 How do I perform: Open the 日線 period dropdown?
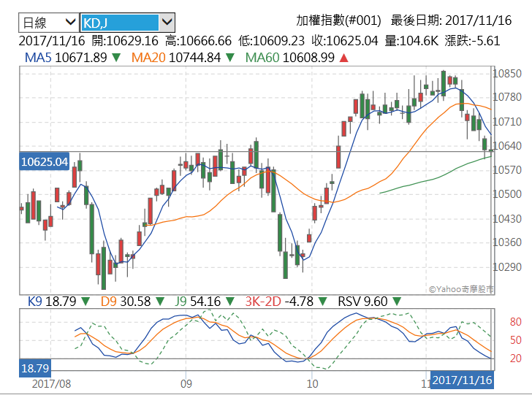point(47,22)
